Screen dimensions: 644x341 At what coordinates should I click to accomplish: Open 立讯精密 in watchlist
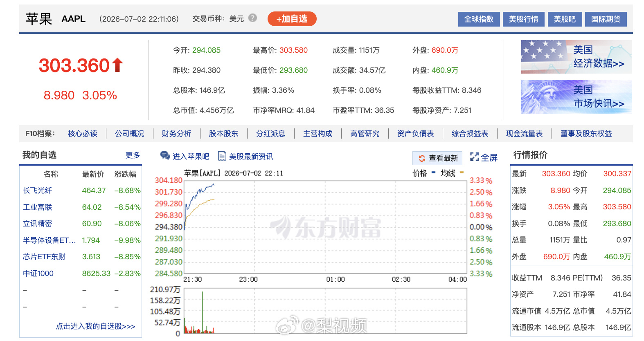point(38,224)
